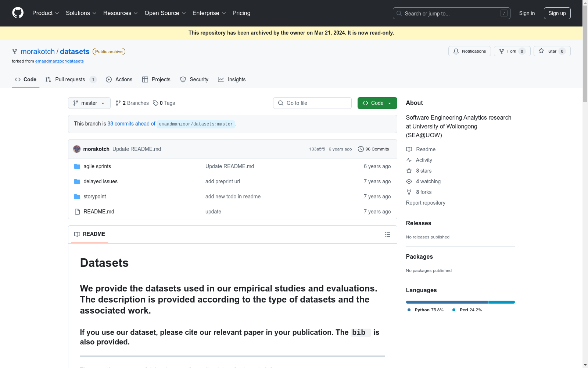Open the Security tab
This screenshot has width=588, height=368.
click(x=194, y=79)
